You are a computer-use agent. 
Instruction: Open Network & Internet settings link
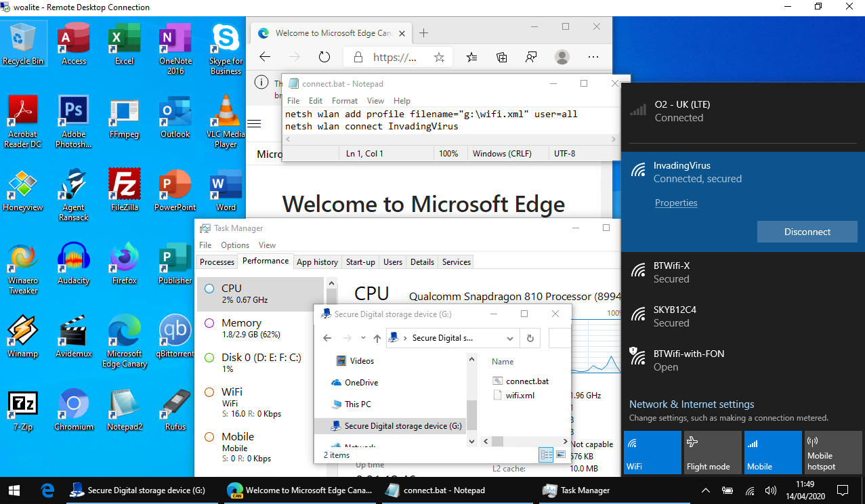(692, 404)
